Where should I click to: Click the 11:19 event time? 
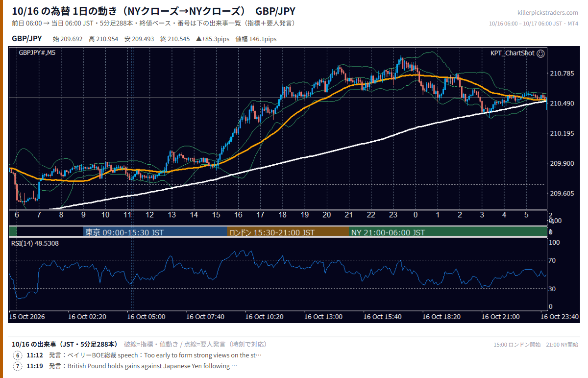(x=35, y=366)
